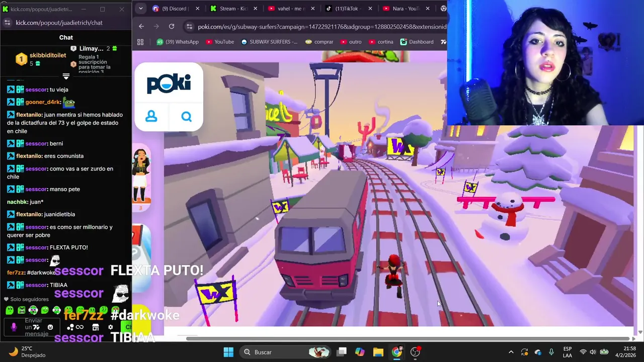
Task: Open the Poki user profile icon
Action: (x=151, y=117)
